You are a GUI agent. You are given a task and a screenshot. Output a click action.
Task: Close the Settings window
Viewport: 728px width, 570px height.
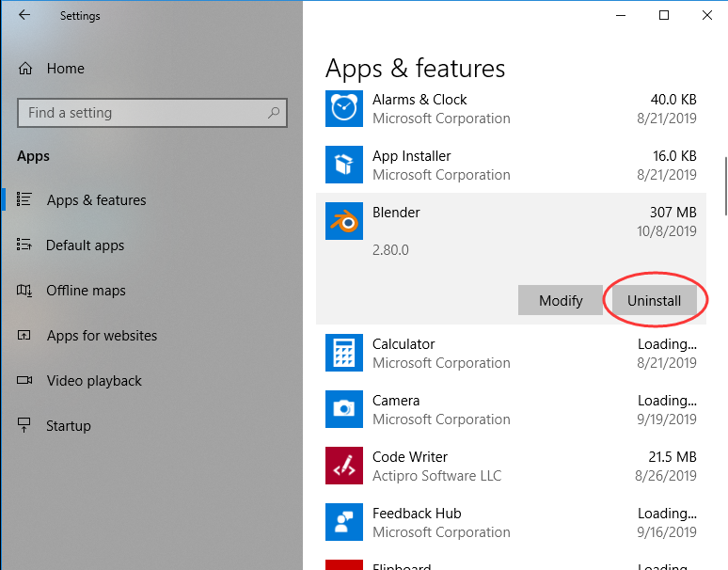707,15
